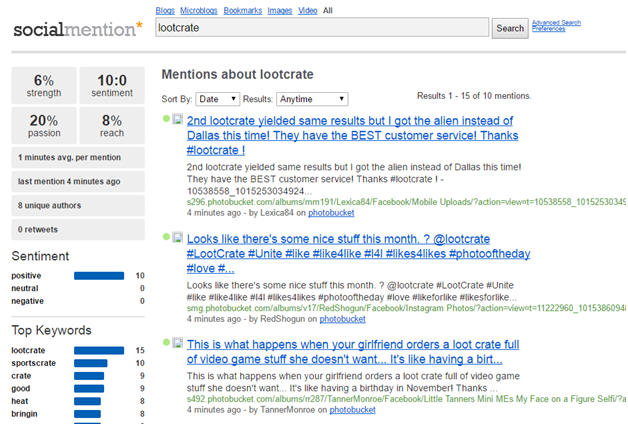Screen dimensions: 628x426
Task: Click the sportscrate keyword bar
Action: coord(91,363)
